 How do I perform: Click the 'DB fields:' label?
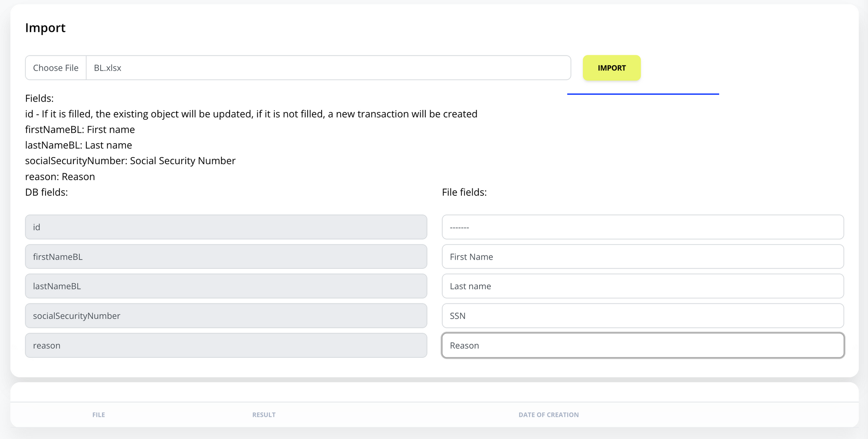click(x=46, y=192)
